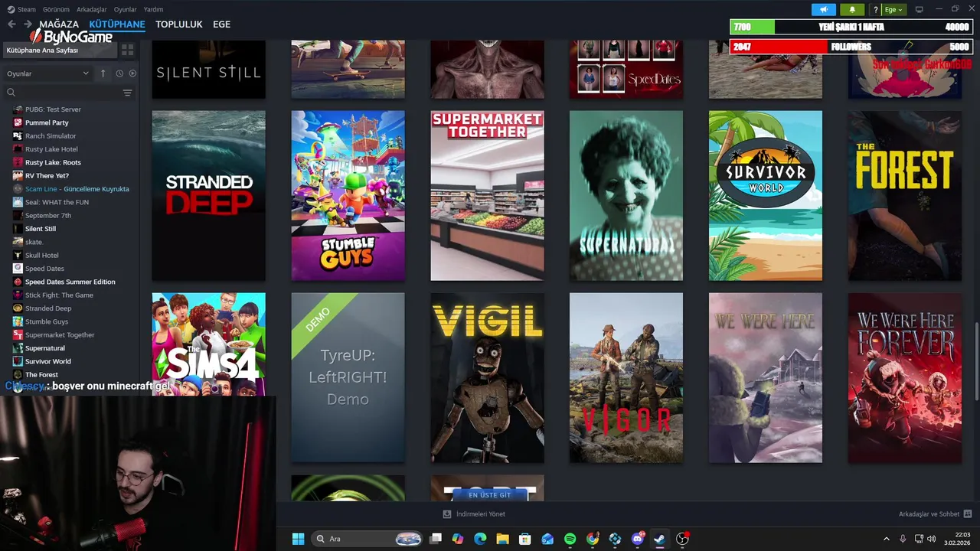Open the Görünüm menu

point(56,9)
